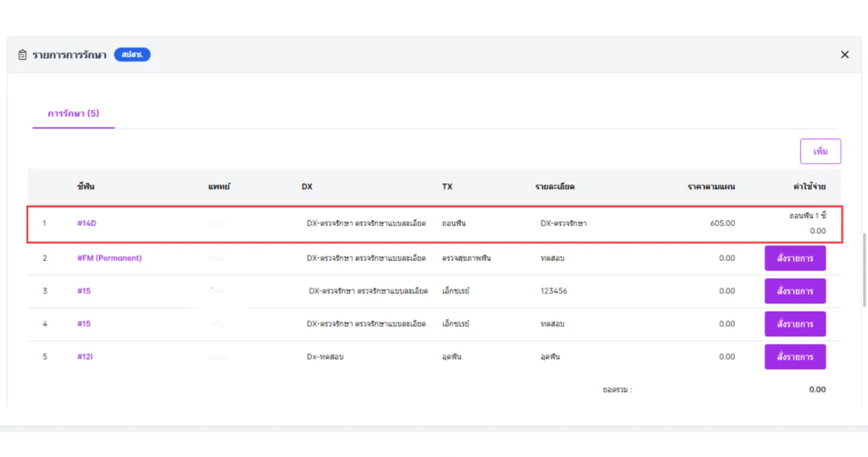Open tooth link #FM (Permanent)
868x457 pixels.
(109, 258)
